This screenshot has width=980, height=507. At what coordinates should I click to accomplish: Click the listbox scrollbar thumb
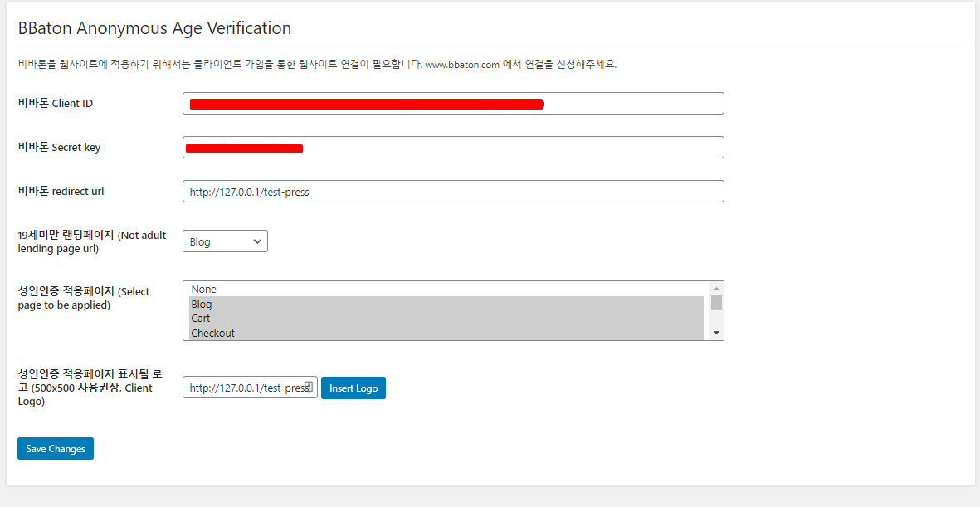coord(716,303)
